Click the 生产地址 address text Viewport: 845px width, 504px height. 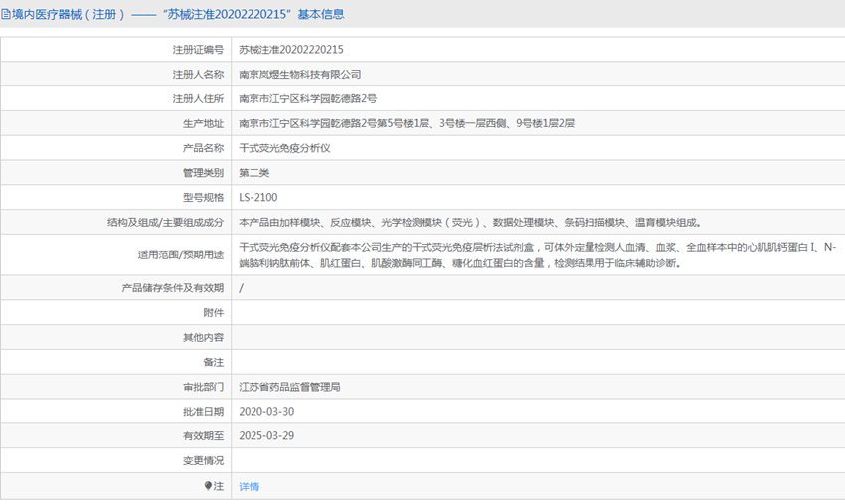tap(406, 123)
